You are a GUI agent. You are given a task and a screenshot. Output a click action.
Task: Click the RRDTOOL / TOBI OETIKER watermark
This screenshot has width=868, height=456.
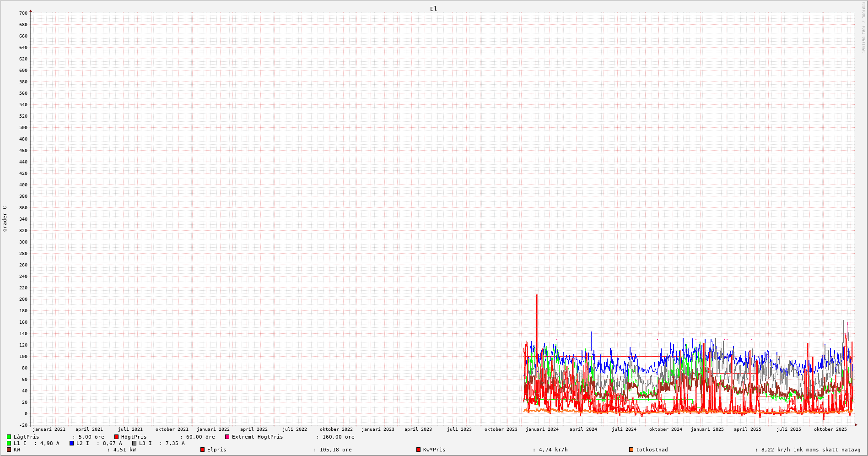[x=863, y=27]
